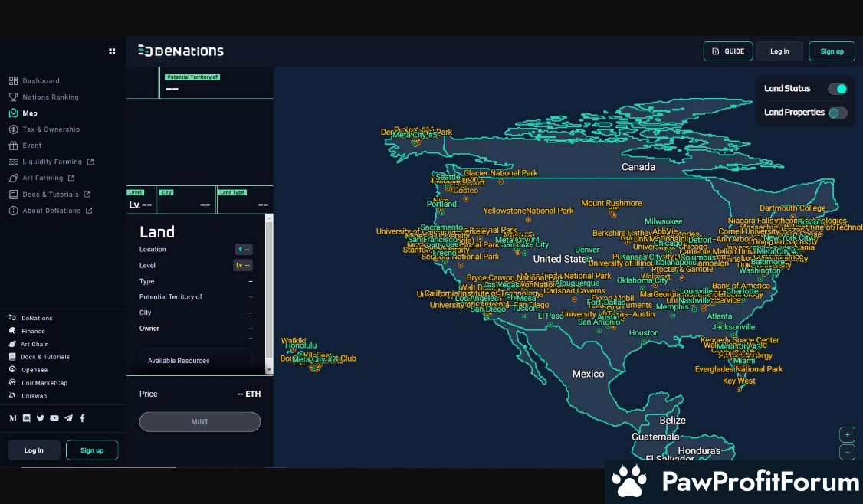The width and height of the screenshot is (863, 504).
Task: Open the YouTube social icon
Action: pos(54,418)
